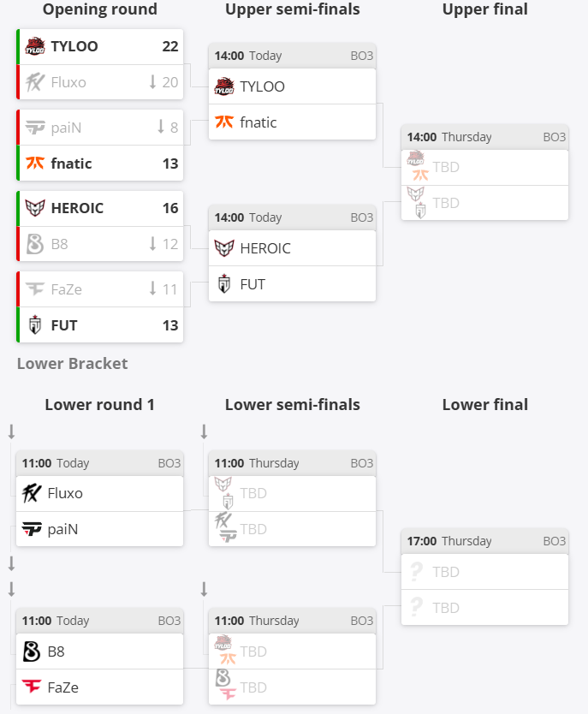Click the FaZe logo in Lower round 1
588x714 pixels.
pyautogui.click(x=33, y=687)
